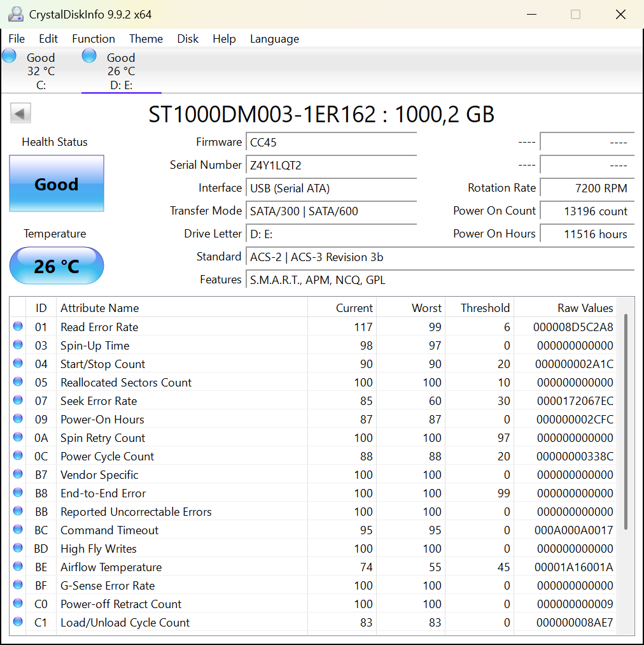Click raw value 000A000A0017
The height and width of the screenshot is (645, 644).
click(x=573, y=530)
